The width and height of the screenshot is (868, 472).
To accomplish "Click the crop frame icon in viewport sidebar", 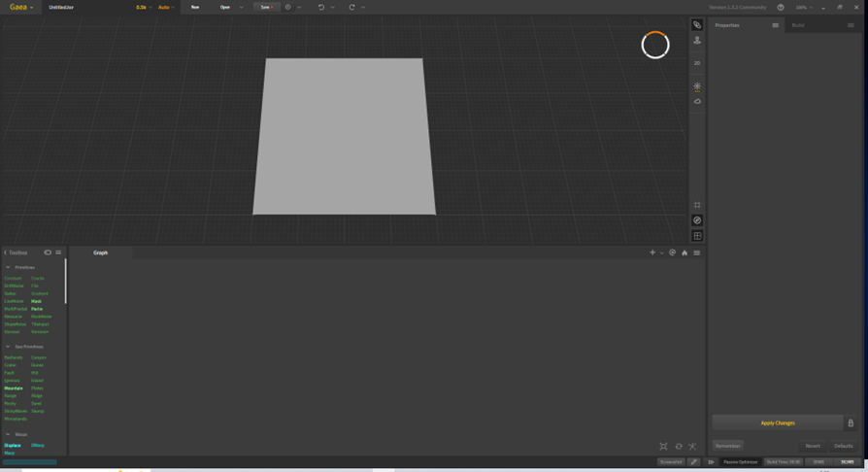I will [697, 205].
